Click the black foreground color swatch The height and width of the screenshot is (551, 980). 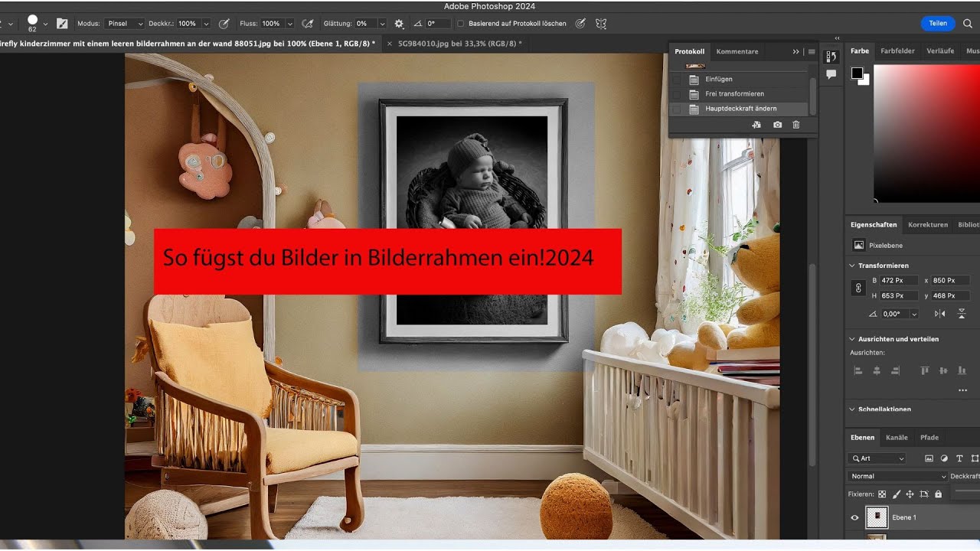[857, 73]
